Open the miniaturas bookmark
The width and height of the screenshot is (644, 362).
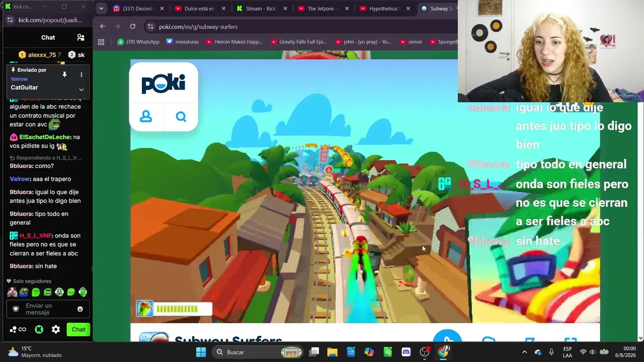[x=183, y=42]
